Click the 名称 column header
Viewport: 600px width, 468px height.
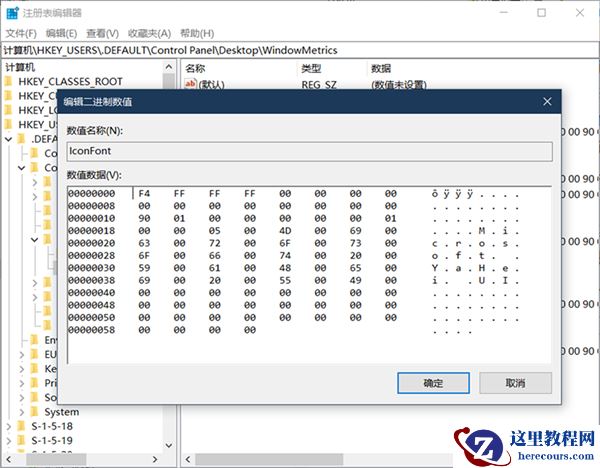click(x=195, y=68)
